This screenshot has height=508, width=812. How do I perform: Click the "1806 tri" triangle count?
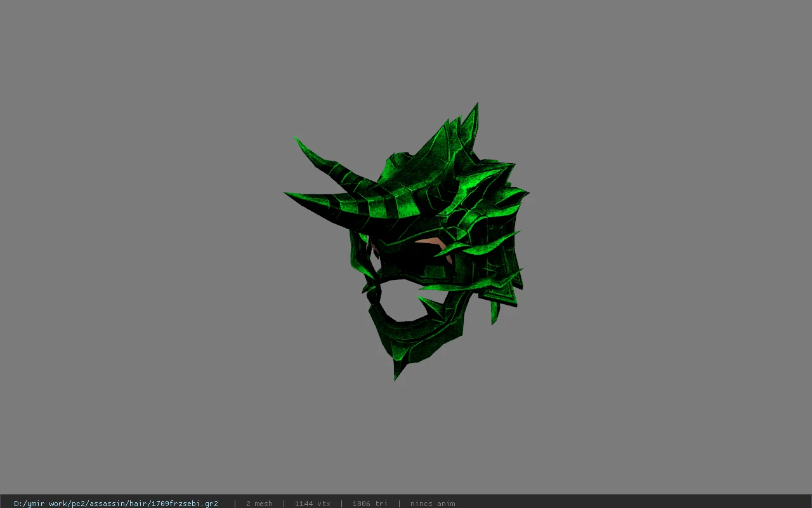[370, 504]
